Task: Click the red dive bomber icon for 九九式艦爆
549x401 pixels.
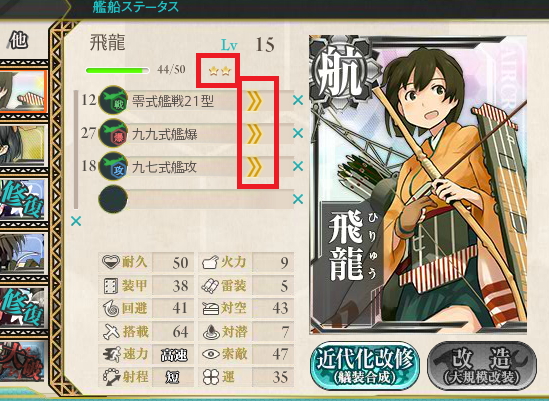Action: (113, 133)
